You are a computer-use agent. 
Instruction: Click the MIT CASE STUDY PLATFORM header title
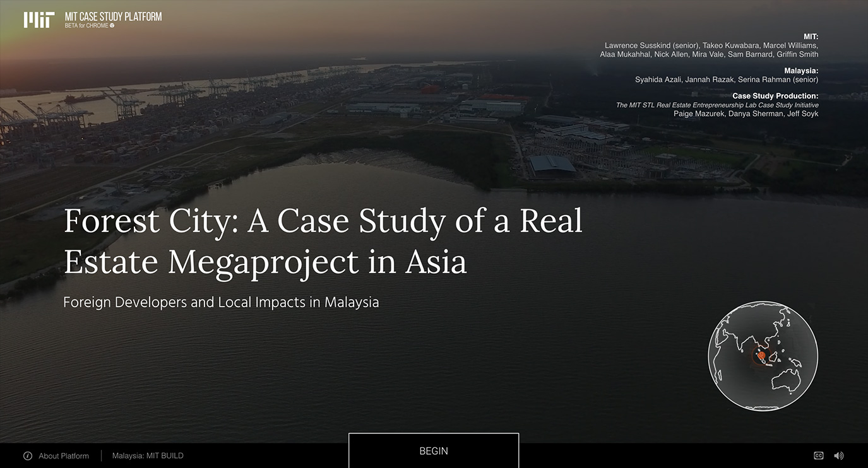coord(113,16)
